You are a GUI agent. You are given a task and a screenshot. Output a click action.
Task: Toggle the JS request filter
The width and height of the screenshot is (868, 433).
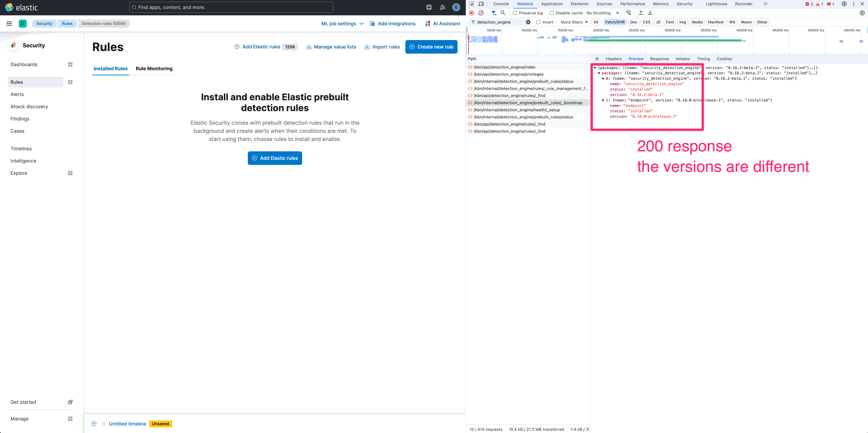pos(658,22)
